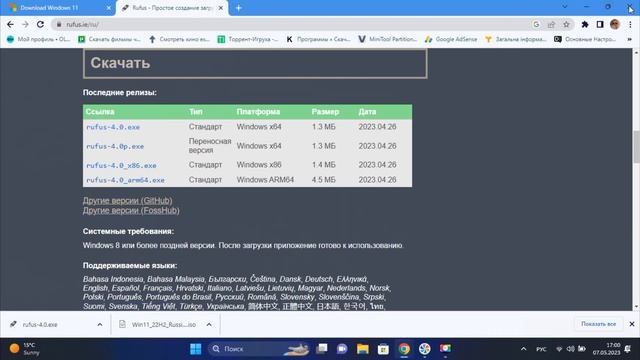This screenshot has height=360, width=640.
Task: Click the 4.5 МБ size cell
Action: point(324,180)
